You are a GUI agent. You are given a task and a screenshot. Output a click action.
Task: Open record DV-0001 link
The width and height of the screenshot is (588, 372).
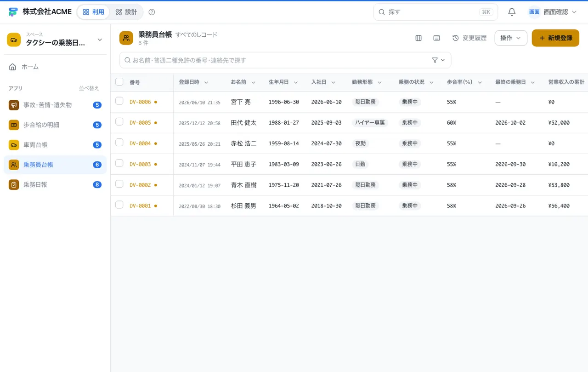(140, 206)
